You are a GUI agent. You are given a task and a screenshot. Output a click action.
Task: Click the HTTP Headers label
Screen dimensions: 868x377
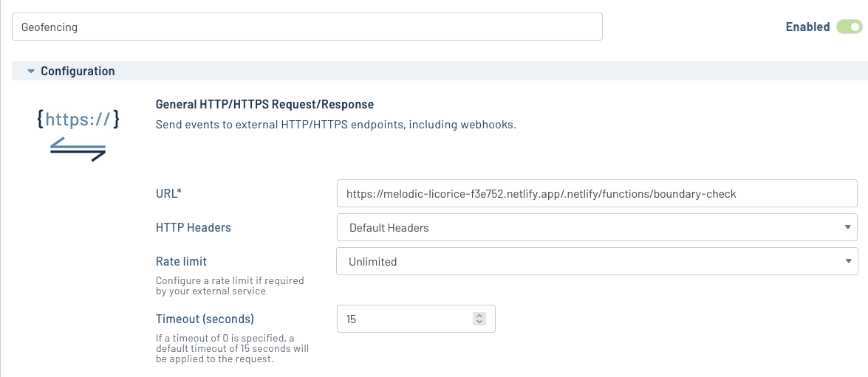pyautogui.click(x=193, y=228)
